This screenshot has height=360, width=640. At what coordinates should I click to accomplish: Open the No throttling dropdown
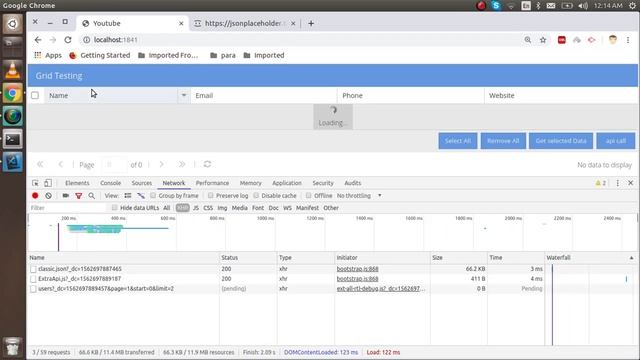click(x=359, y=196)
